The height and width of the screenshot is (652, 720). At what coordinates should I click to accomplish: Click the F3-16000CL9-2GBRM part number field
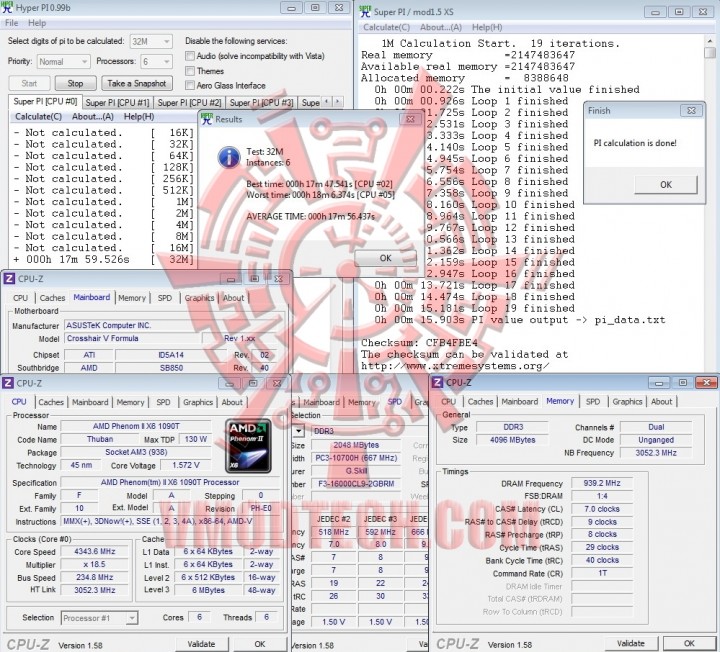pyautogui.click(x=356, y=484)
